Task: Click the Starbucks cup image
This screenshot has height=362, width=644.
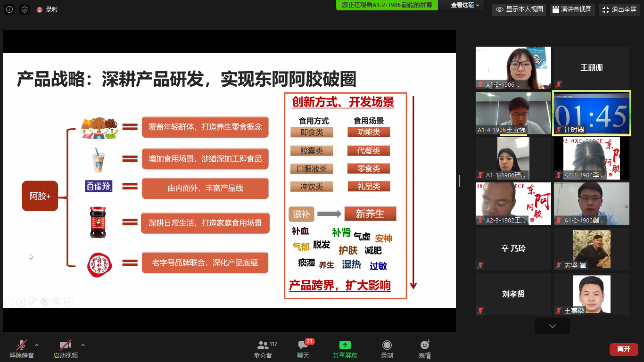Action: pyautogui.click(x=98, y=159)
